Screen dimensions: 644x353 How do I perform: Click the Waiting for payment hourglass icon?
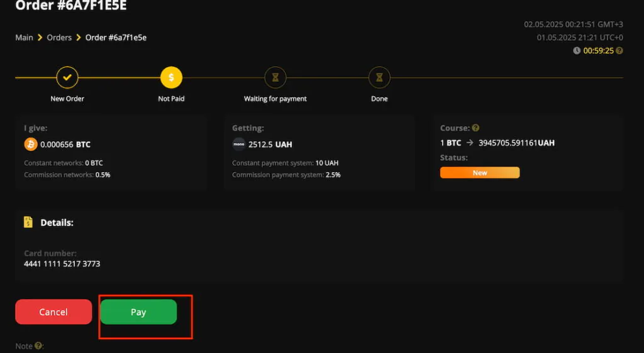click(275, 77)
